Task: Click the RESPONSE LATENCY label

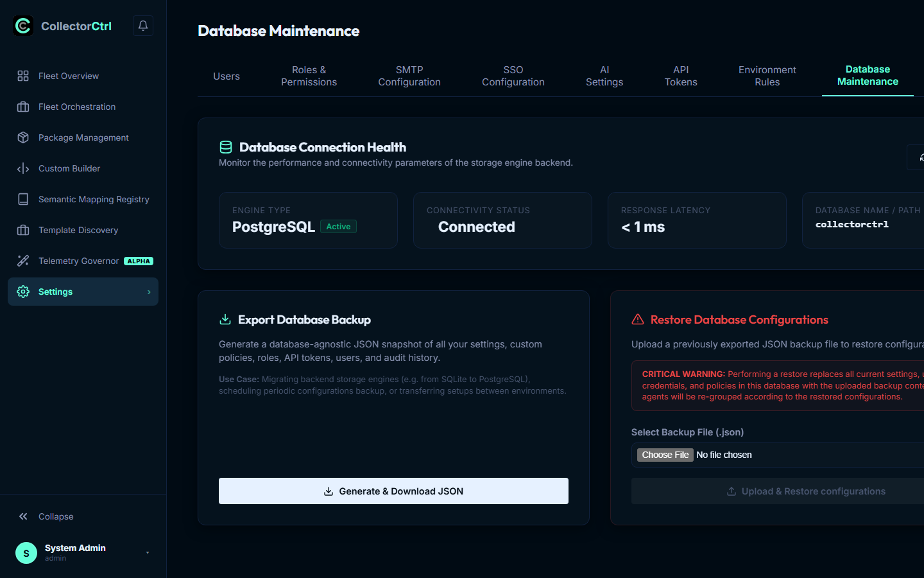Action: pyautogui.click(x=665, y=211)
